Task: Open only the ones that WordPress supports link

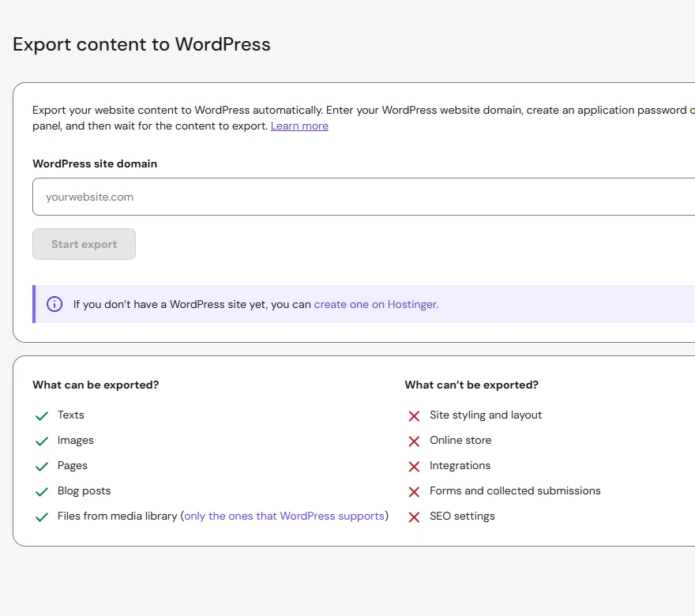Action: (x=284, y=516)
